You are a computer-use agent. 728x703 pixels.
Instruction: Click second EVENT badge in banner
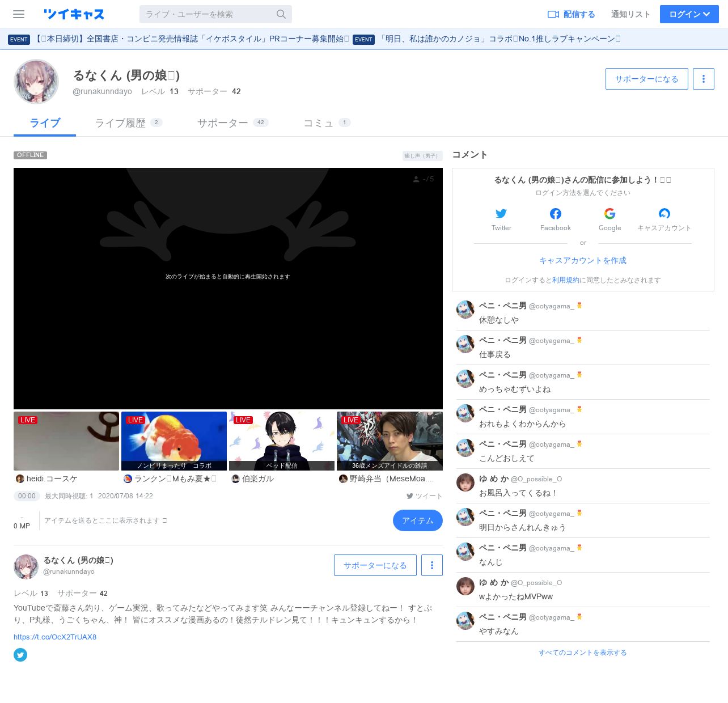[x=363, y=40]
